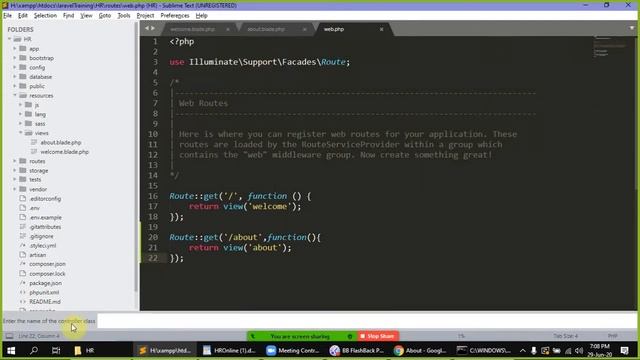
Task: Expand the routes folder
Action: tap(15, 161)
